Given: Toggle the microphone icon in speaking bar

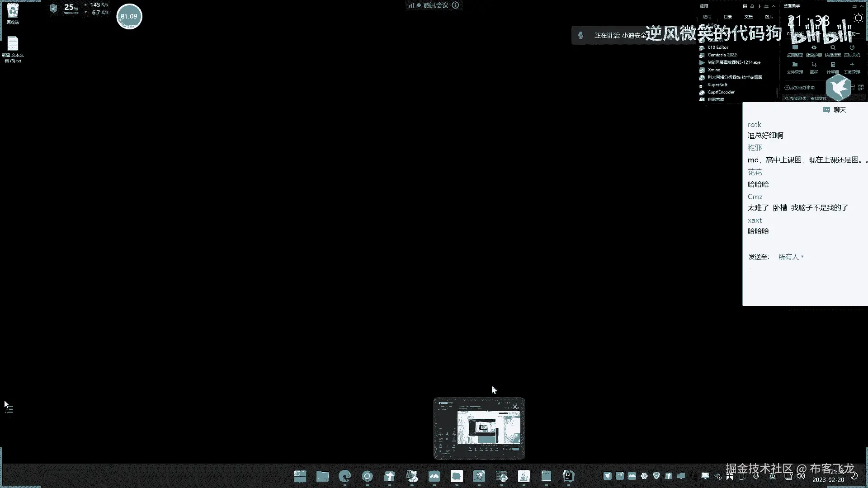Looking at the screenshot, I should [x=581, y=35].
